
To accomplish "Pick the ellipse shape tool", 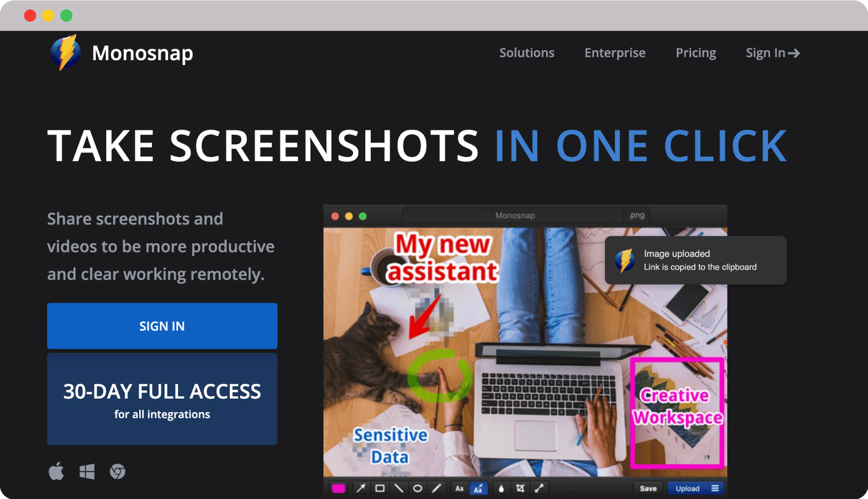I will click(418, 488).
